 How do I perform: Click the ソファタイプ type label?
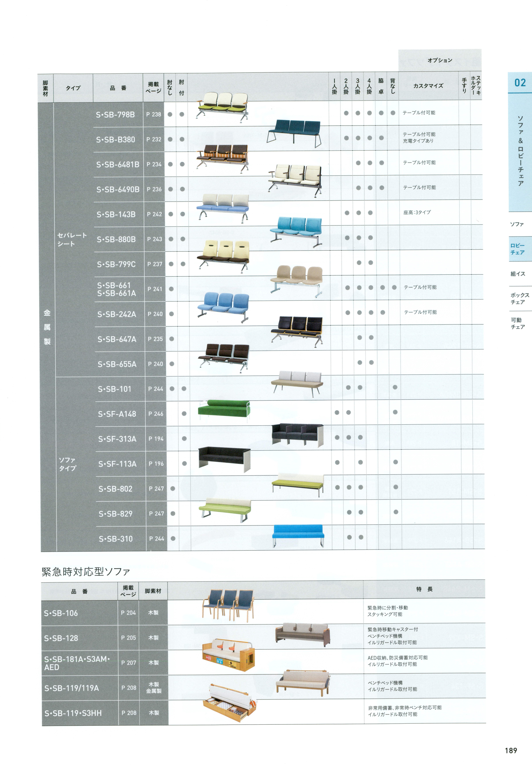click(x=68, y=464)
